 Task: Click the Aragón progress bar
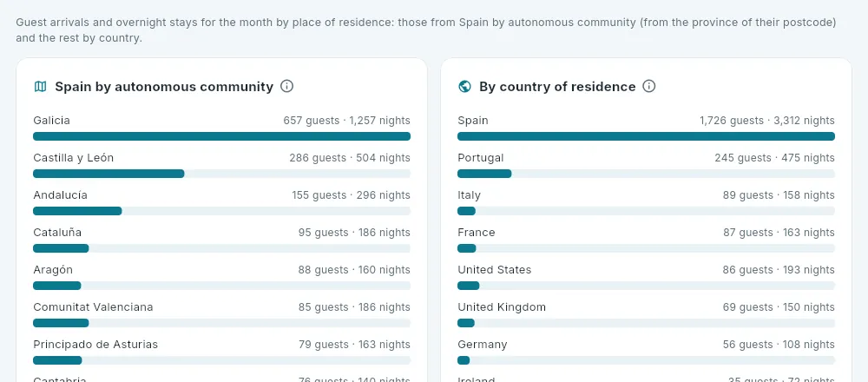(221, 286)
